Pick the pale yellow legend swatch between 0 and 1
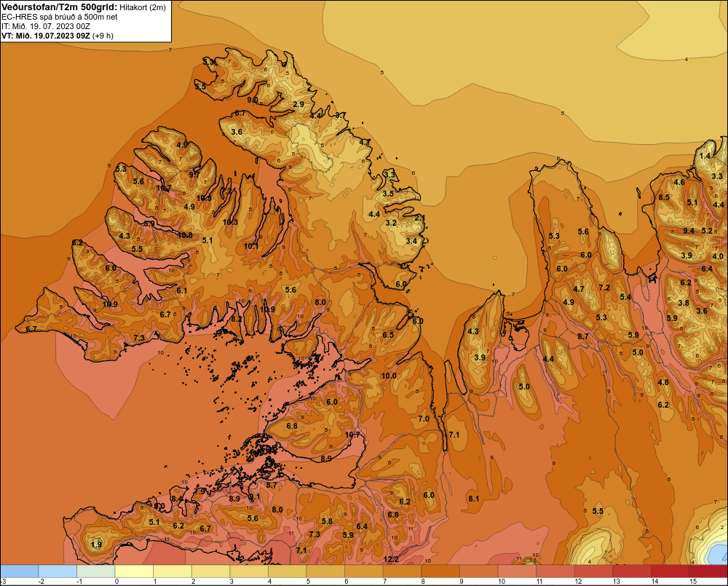Image resolution: width=728 pixels, height=586 pixels. (134, 571)
